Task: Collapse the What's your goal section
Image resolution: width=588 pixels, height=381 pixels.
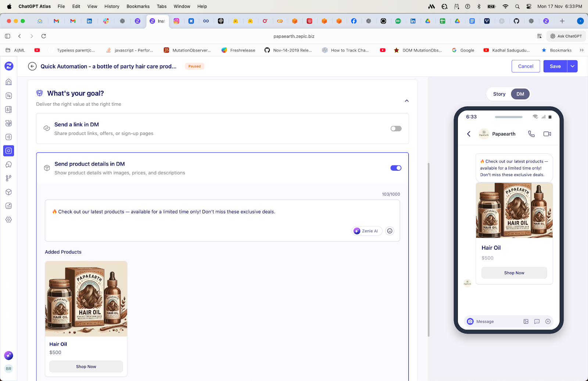Action: coord(407,101)
